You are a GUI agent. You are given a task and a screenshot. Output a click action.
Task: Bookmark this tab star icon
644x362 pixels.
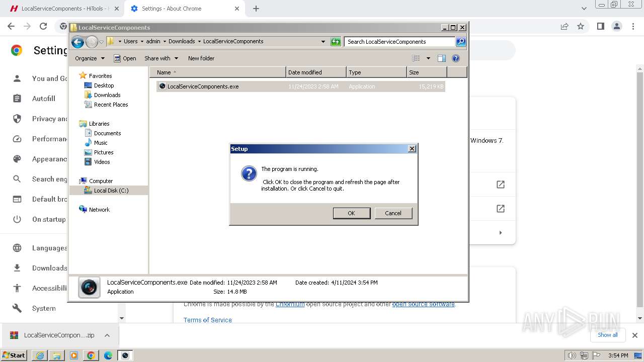click(581, 26)
